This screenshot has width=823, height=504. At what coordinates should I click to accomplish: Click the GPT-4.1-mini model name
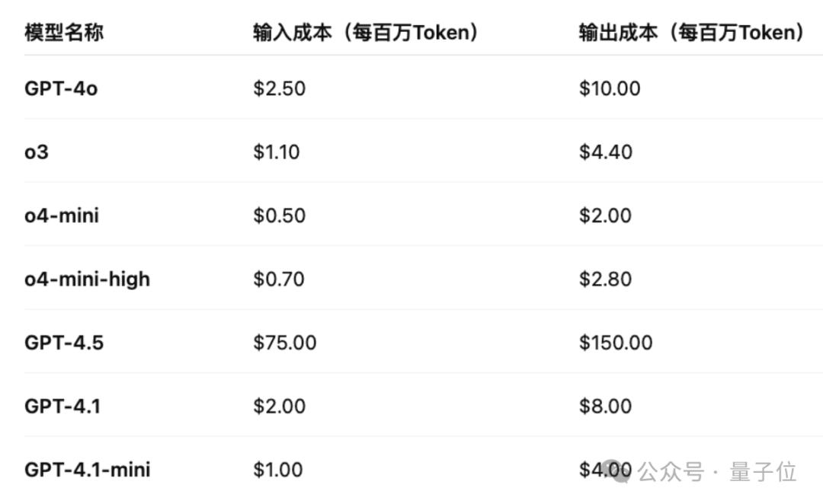87,470
